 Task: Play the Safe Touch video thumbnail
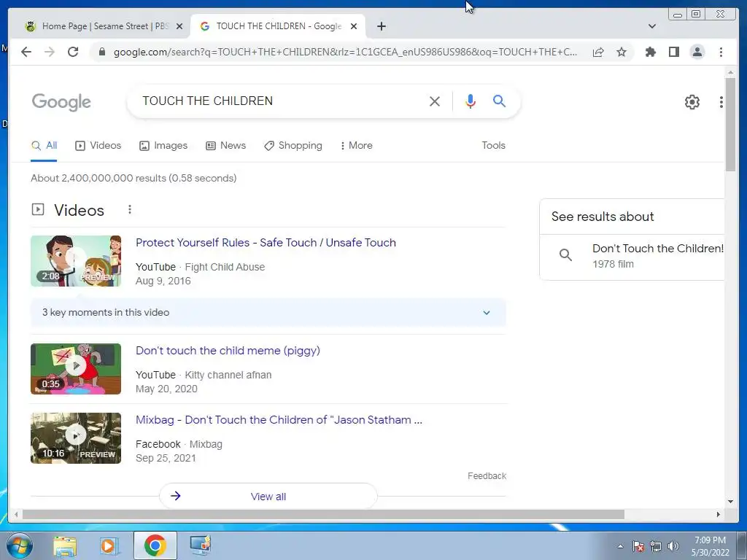[x=76, y=261]
